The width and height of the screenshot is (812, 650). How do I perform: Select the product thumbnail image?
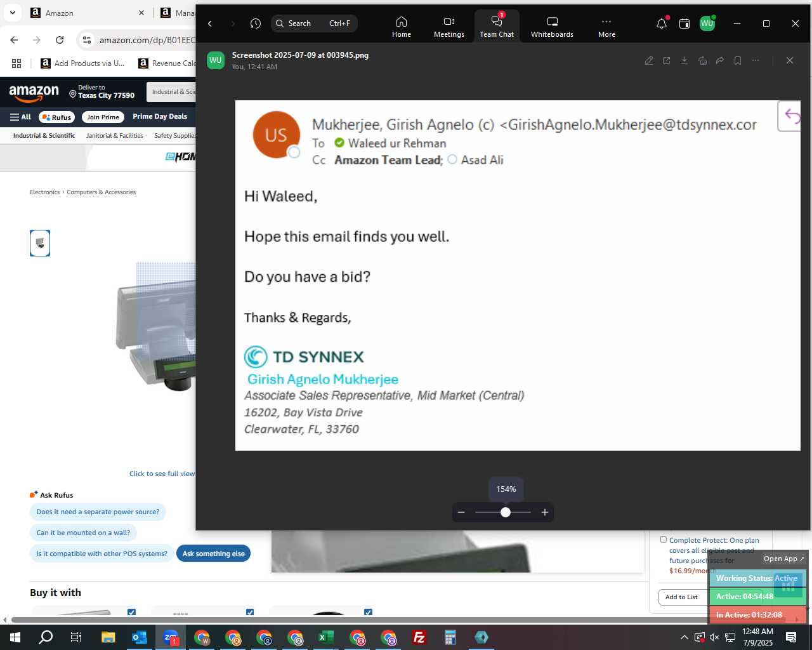(40, 243)
